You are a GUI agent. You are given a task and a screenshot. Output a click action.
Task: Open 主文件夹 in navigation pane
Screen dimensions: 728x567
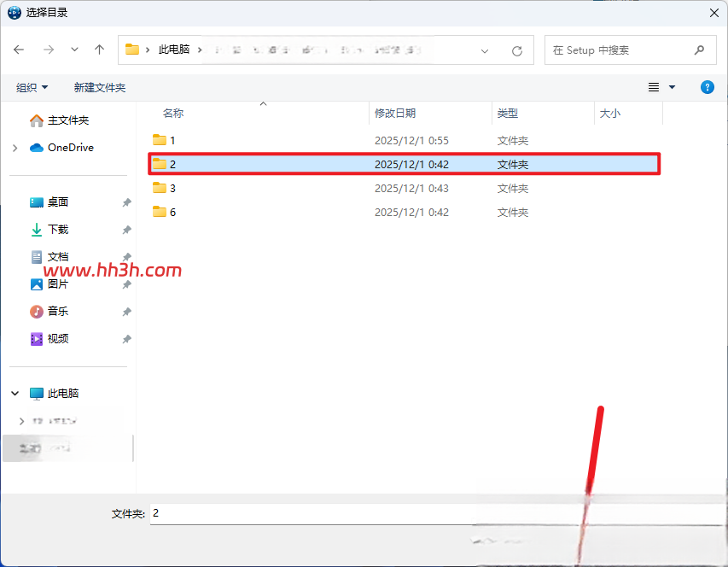point(60,120)
